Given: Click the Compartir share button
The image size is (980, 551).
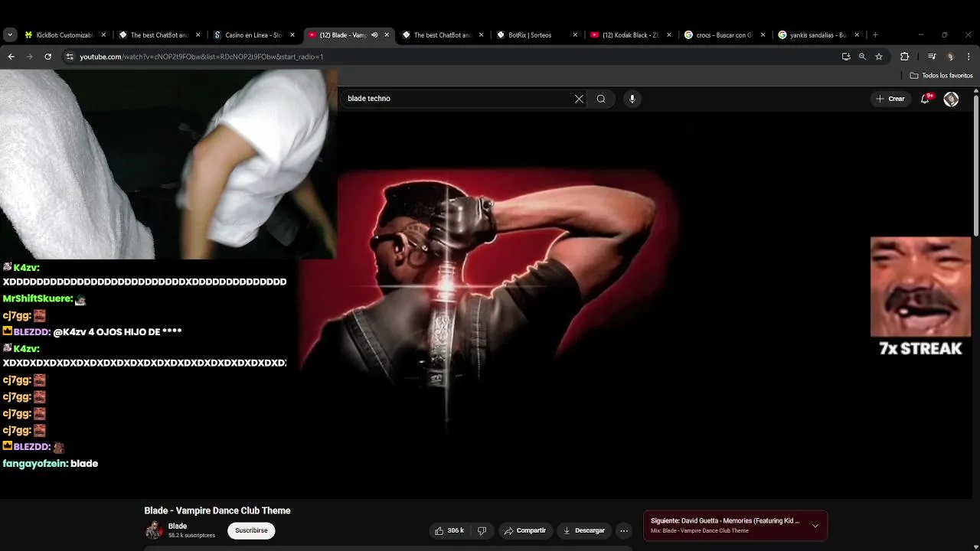Looking at the screenshot, I should (x=525, y=530).
